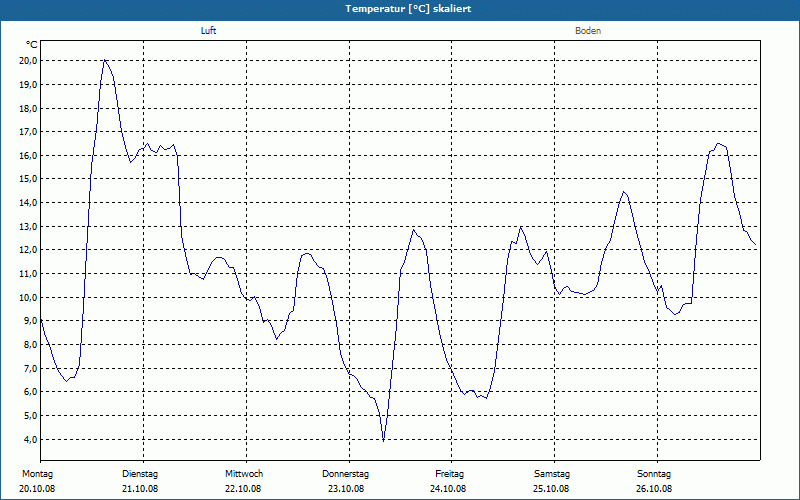
Task: Click the 4,0 y-axis value
Action: pos(31,439)
